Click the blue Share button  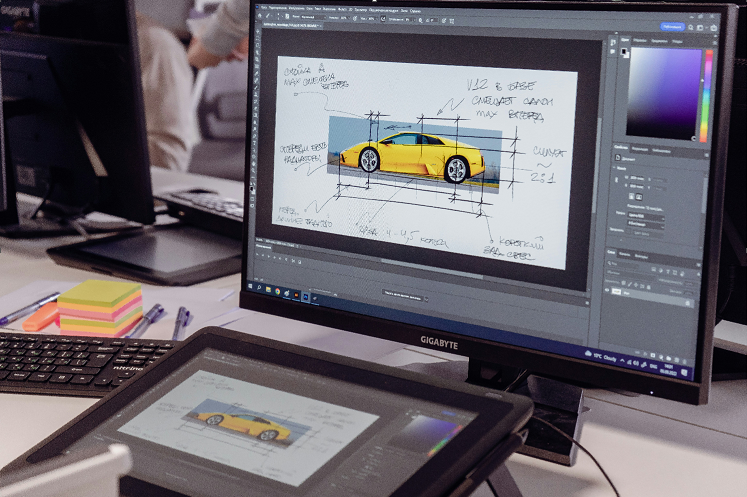click(673, 26)
